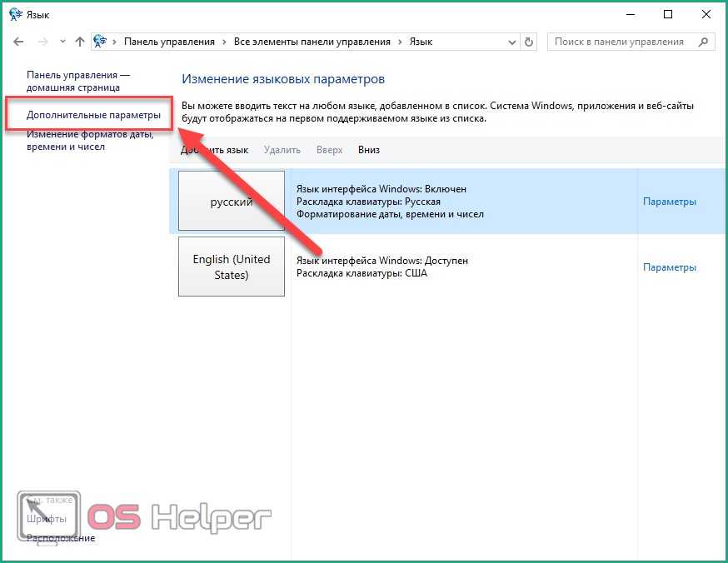Click text Раскладка клавиатуры: Русская

tap(368, 202)
